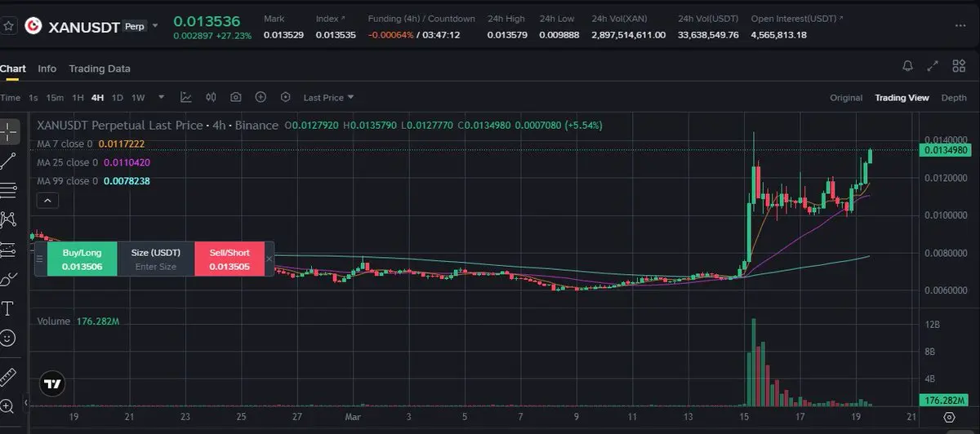Click the MA 25 close indicator legend
This screenshot has height=434, width=980.
click(x=94, y=162)
